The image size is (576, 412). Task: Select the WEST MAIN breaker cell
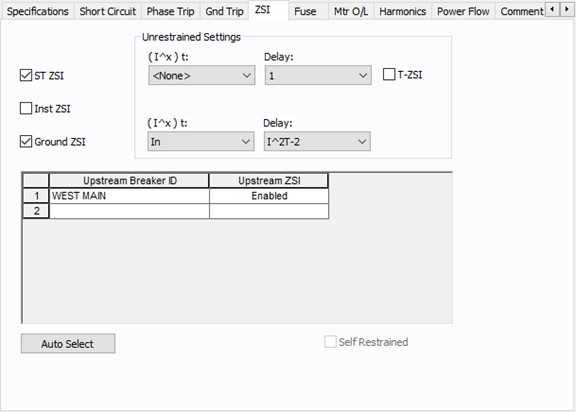click(x=129, y=196)
